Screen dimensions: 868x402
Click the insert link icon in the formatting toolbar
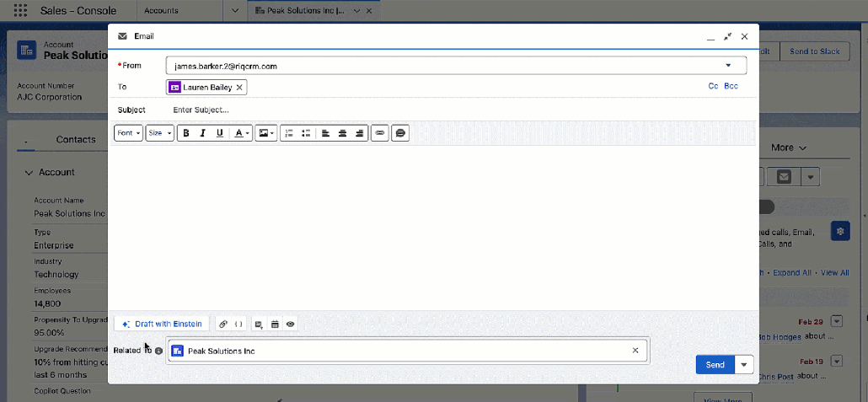[379, 133]
